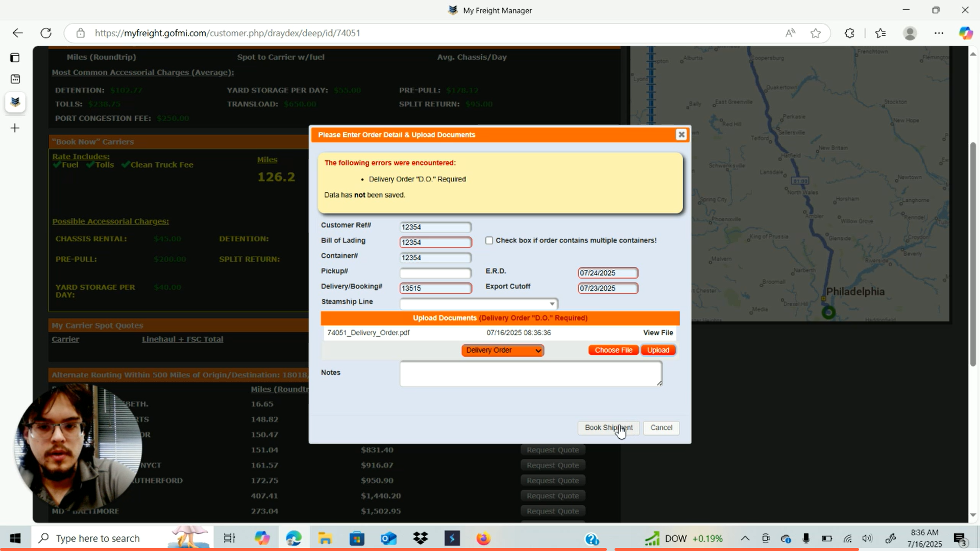Open View File for the delivery order PDF
The image size is (980, 551).
[657, 333]
